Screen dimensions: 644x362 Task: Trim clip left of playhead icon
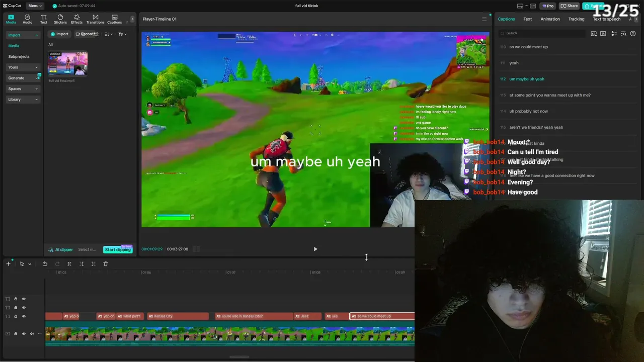82,264
